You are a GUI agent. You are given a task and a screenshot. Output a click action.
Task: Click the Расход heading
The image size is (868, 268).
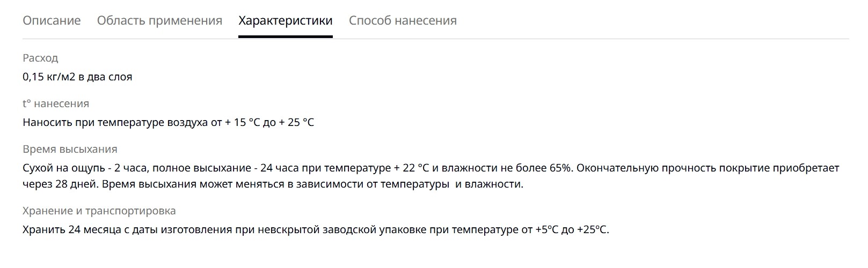(x=40, y=58)
